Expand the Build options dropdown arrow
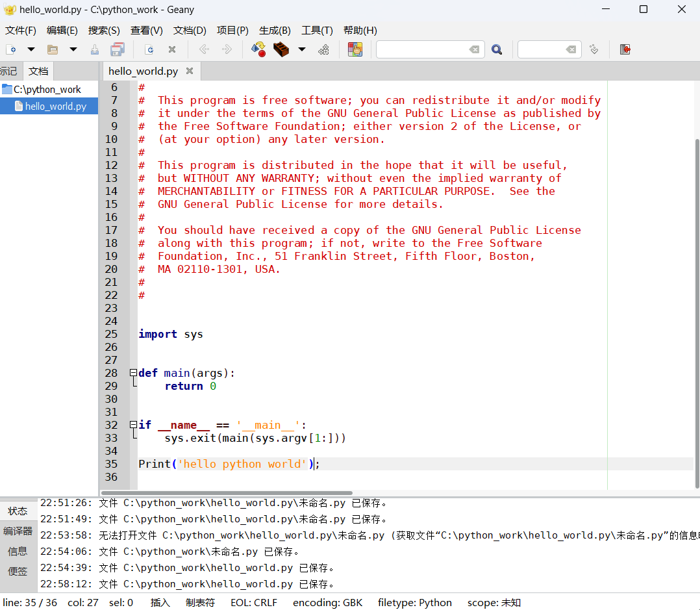The height and width of the screenshot is (610, 700). point(301,49)
